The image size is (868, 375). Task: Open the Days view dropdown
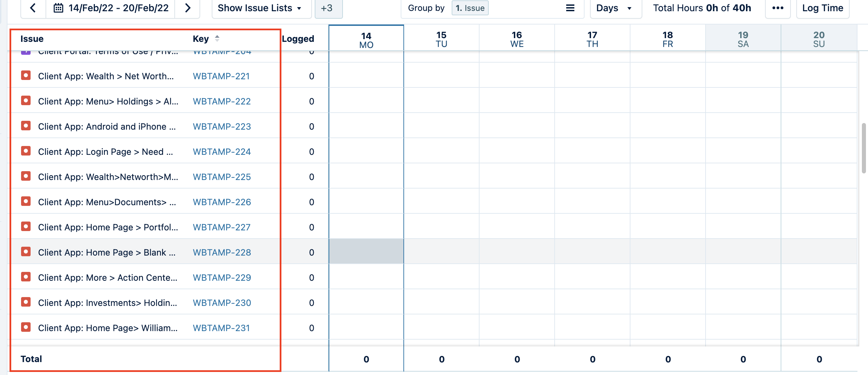615,8
